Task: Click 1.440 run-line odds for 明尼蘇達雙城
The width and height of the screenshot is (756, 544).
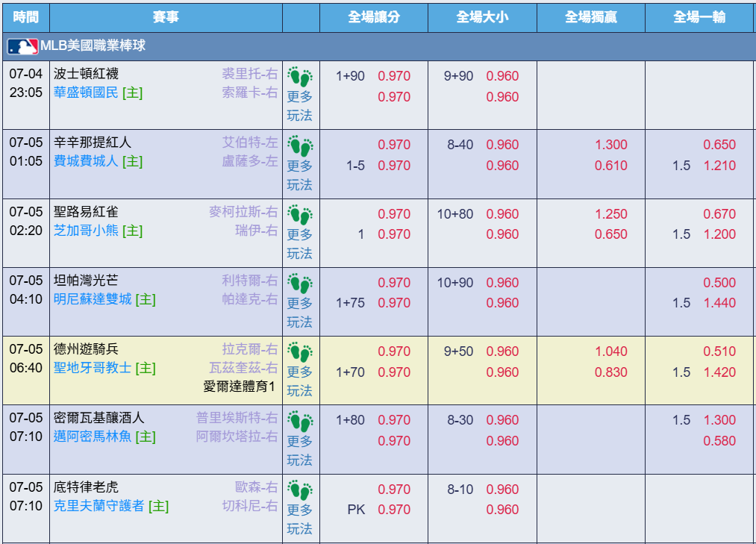Action: tap(719, 303)
